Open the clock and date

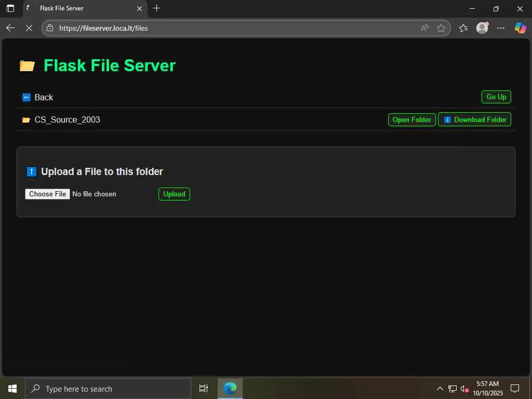tap(487, 389)
